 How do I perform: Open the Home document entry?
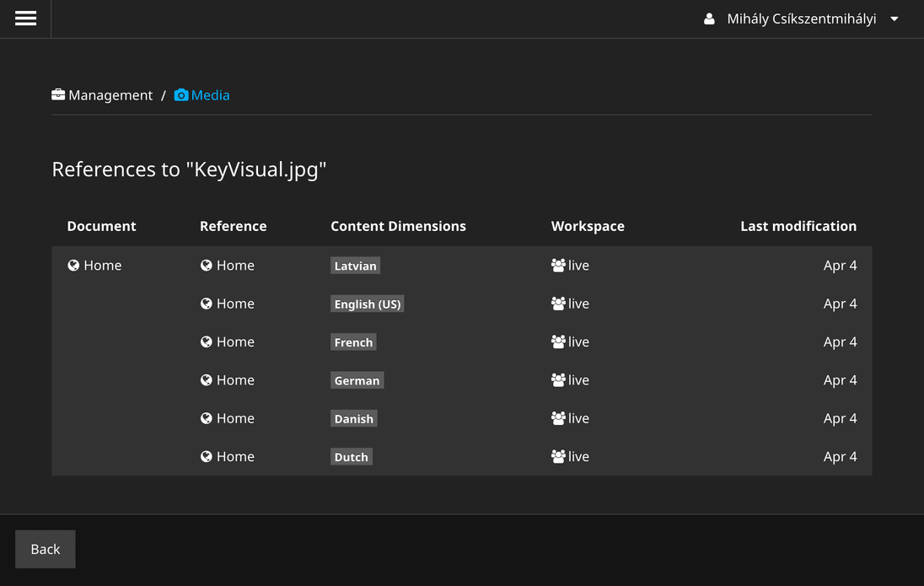point(103,266)
